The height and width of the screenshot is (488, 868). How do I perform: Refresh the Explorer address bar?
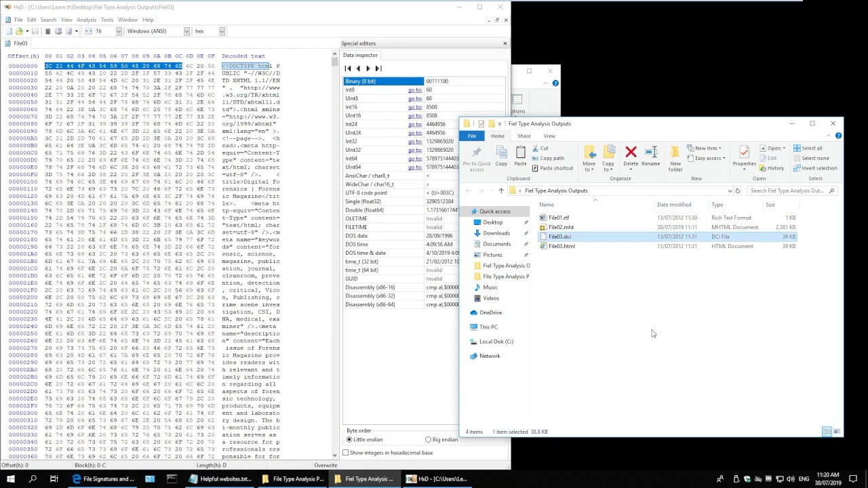click(x=738, y=191)
